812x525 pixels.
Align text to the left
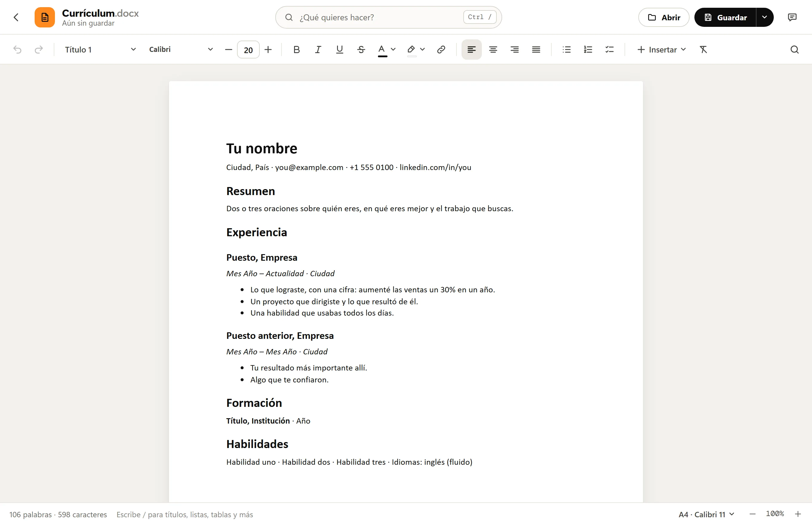(471, 50)
